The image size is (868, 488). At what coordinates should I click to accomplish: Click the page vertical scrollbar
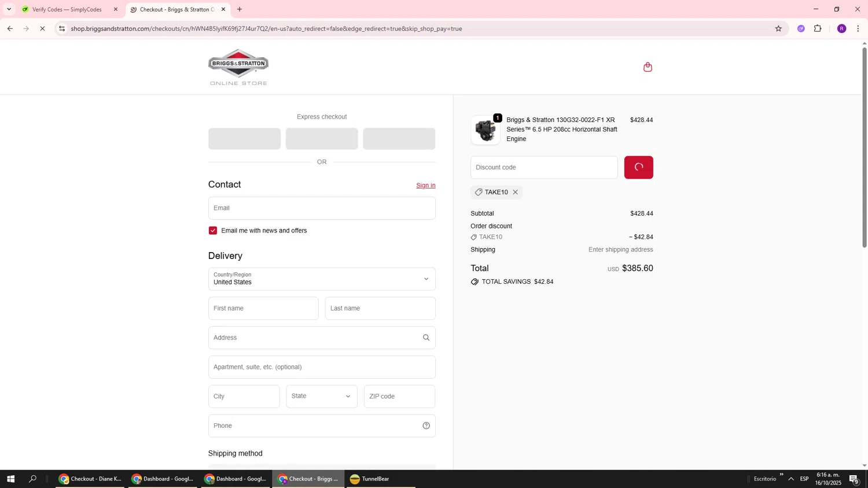(x=865, y=147)
